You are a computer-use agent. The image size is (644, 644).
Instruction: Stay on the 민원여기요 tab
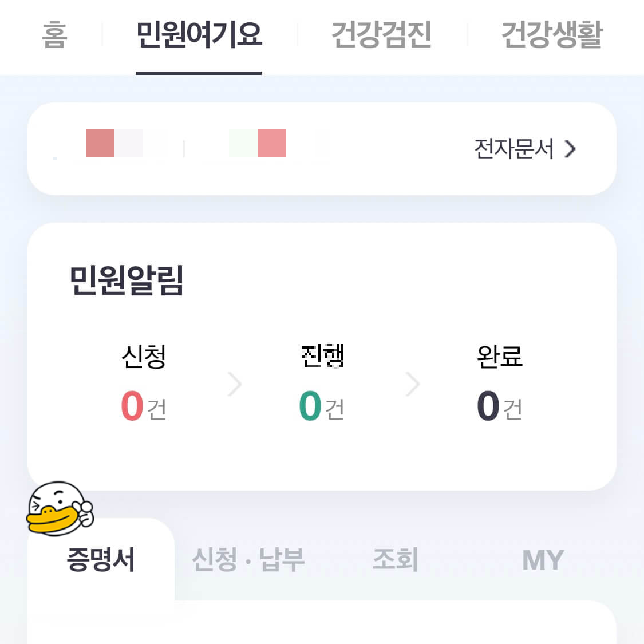coord(198,35)
